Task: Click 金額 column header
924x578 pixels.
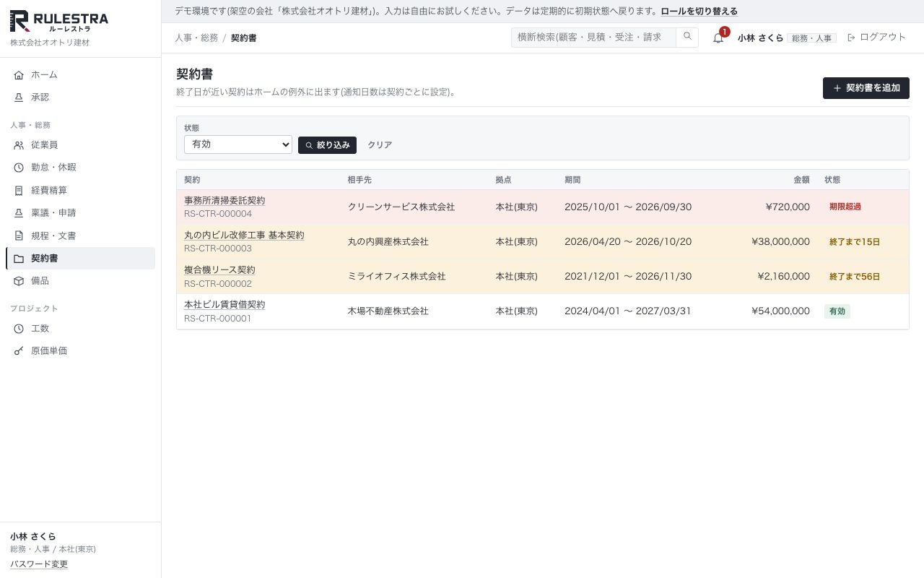Action: tap(801, 180)
